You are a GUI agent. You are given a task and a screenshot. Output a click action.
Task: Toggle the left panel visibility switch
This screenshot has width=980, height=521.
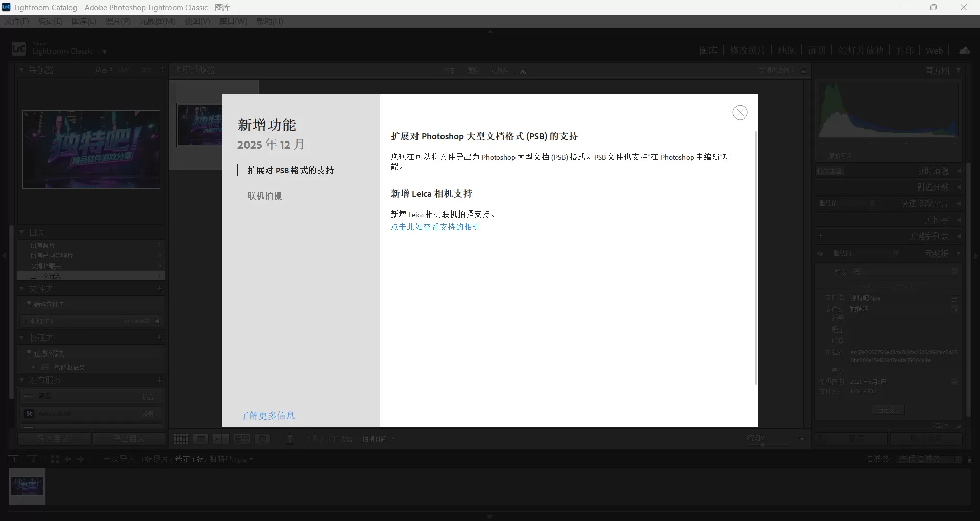pos(4,256)
